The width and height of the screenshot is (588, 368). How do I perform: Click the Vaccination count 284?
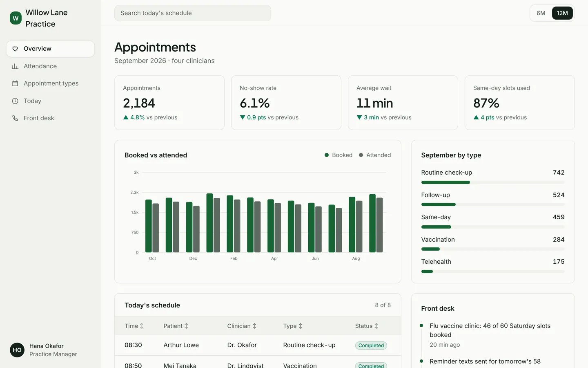559,240
